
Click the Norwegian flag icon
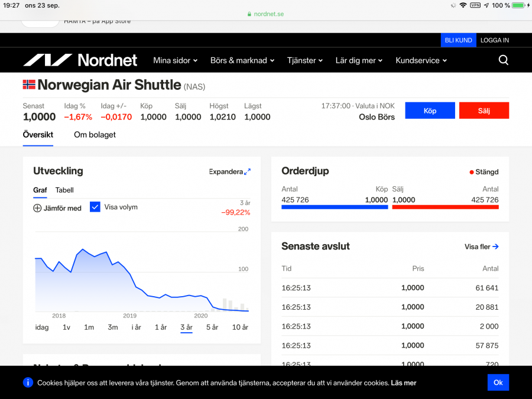coord(29,85)
